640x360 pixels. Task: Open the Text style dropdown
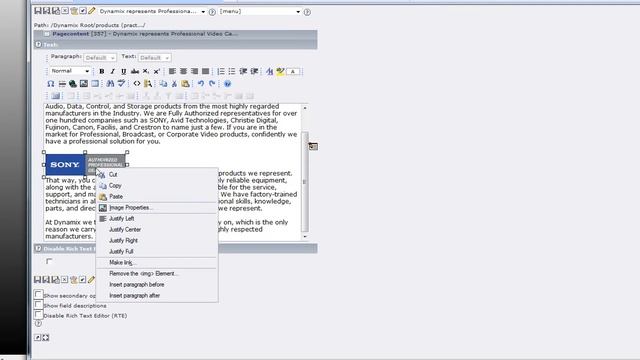154,58
